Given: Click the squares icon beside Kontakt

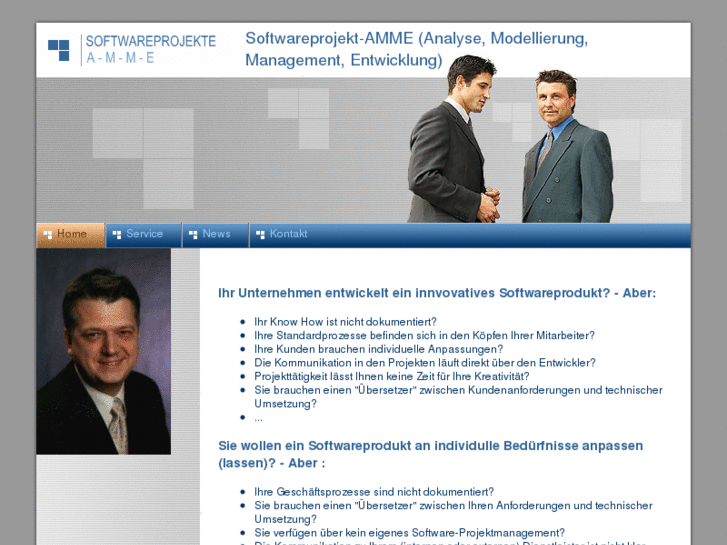Looking at the screenshot, I should 260,235.
